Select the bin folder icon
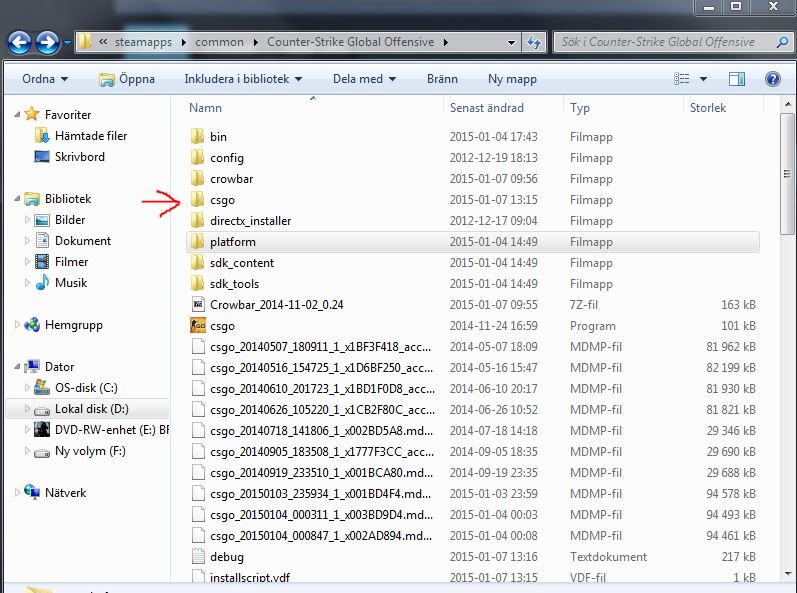 [197, 136]
